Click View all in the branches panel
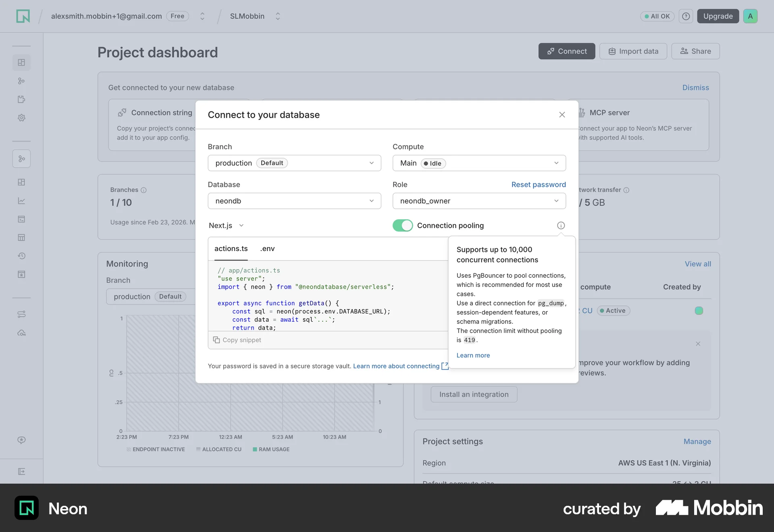 (698, 264)
